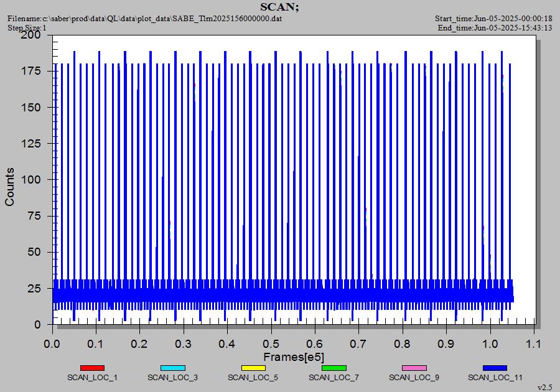Click the v2.5 version text
Viewport: 560px width, 392px height.
tap(545, 387)
